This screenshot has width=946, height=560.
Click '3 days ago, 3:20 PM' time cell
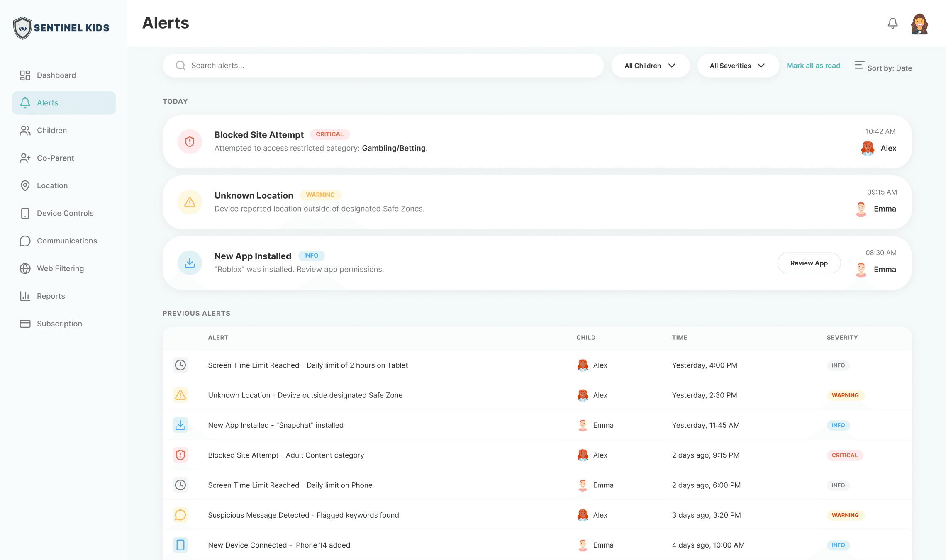click(706, 515)
